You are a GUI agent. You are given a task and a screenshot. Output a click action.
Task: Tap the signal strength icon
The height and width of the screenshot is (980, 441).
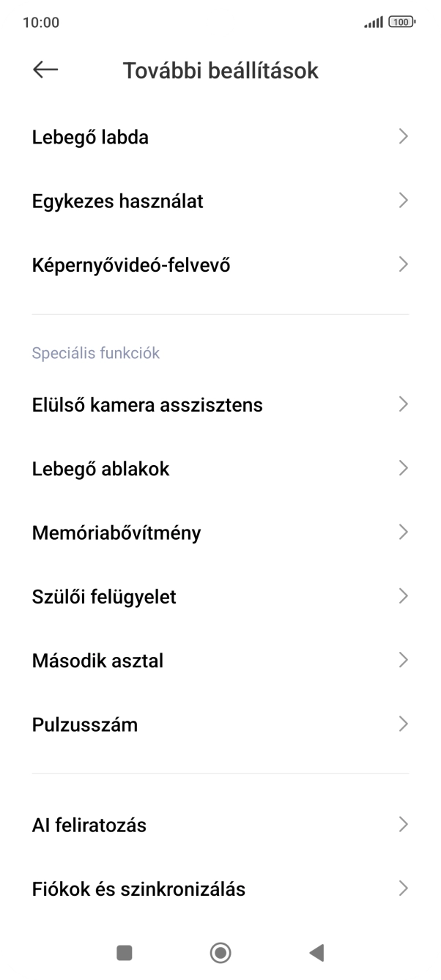372,22
